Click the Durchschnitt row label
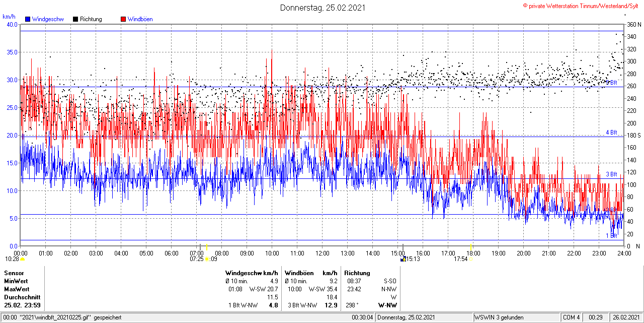Screen dimensions: 644x323 [21, 297]
